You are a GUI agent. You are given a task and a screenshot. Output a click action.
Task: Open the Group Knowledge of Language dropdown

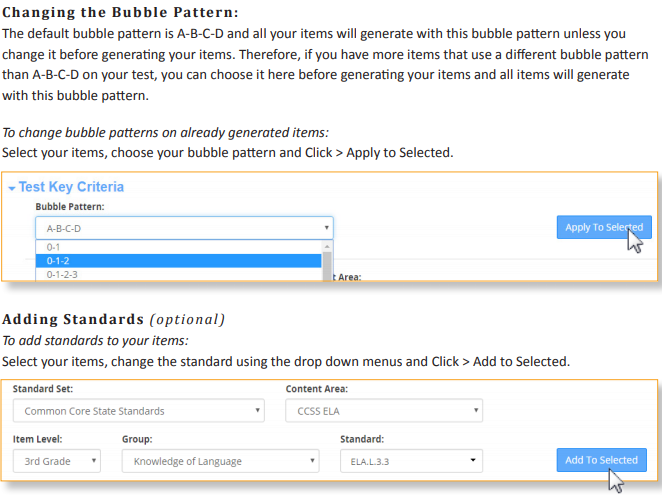(220, 461)
